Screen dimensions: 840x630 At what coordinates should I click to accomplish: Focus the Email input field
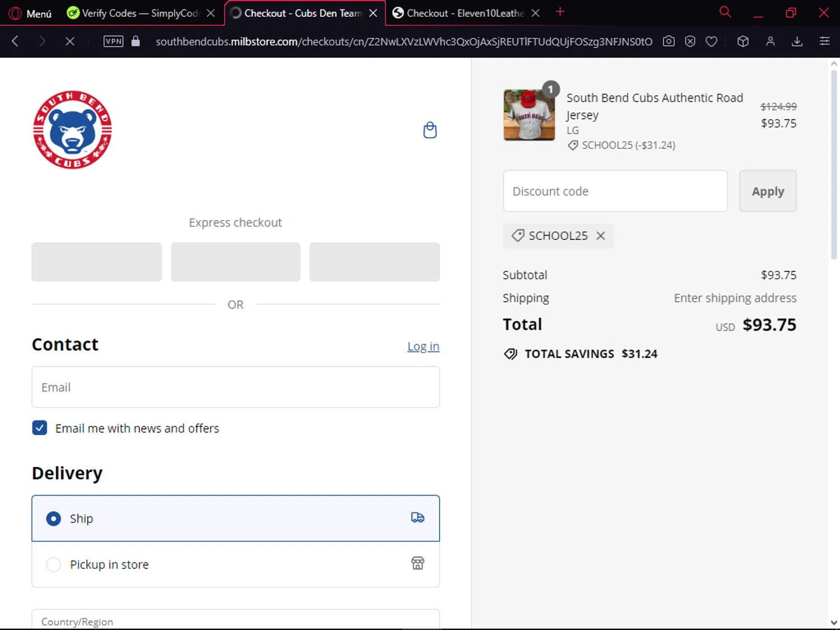click(x=236, y=387)
